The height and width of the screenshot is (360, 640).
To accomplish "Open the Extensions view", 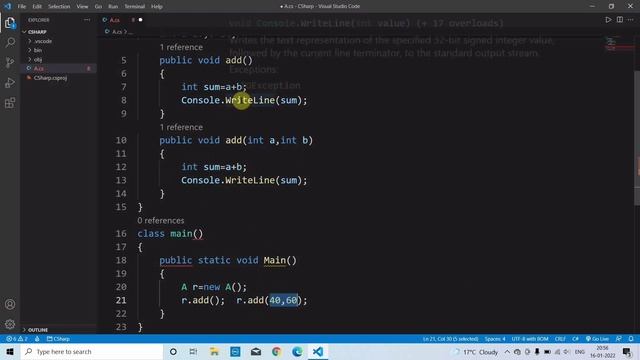I will point(10,102).
